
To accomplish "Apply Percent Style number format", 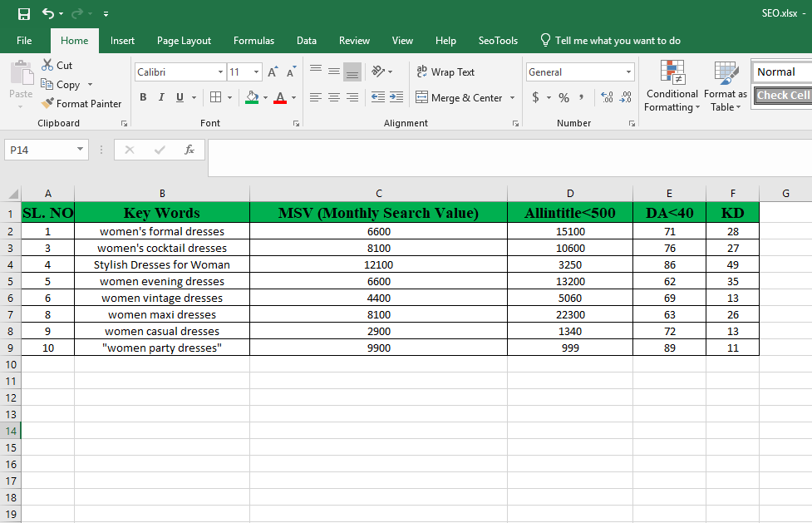I will click(563, 98).
